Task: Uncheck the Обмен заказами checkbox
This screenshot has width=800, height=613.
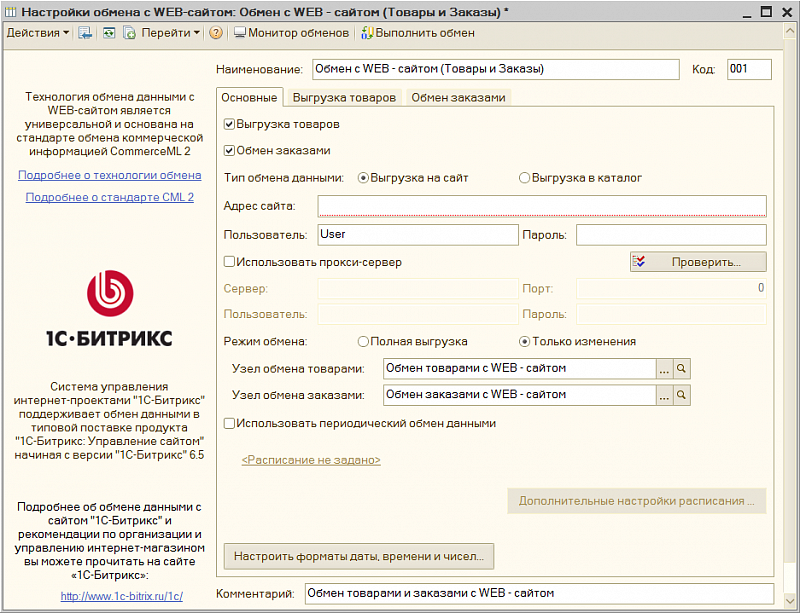Action: (x=229, y=151)
